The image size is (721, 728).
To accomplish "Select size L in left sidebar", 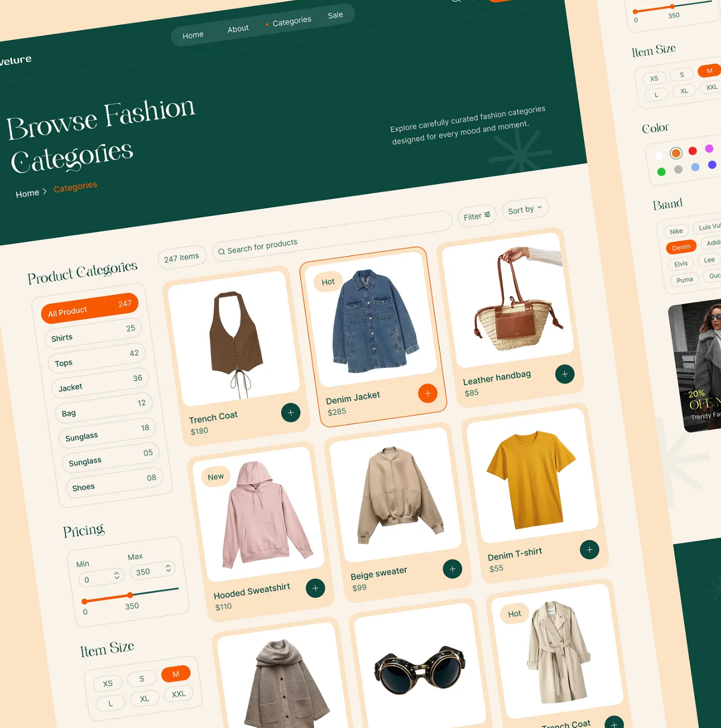I will point(111,704).
